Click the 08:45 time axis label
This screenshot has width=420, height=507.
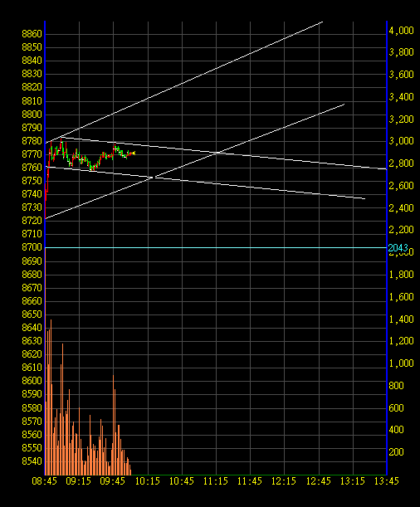pos(44,481)
